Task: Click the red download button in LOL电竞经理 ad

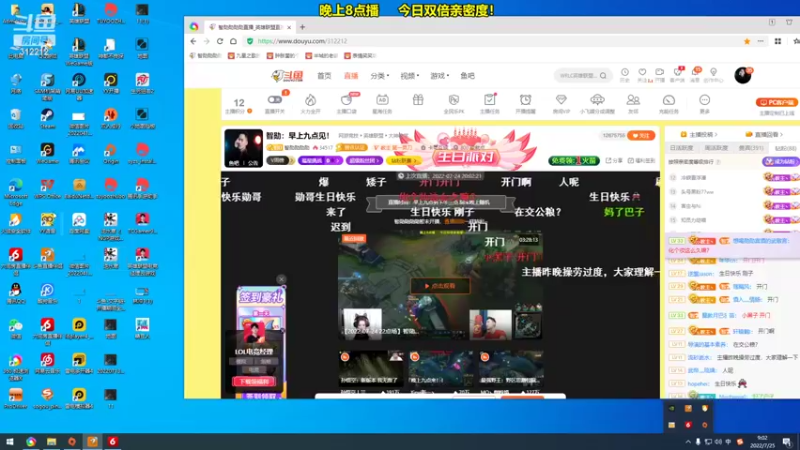Action: coord(254,381)
